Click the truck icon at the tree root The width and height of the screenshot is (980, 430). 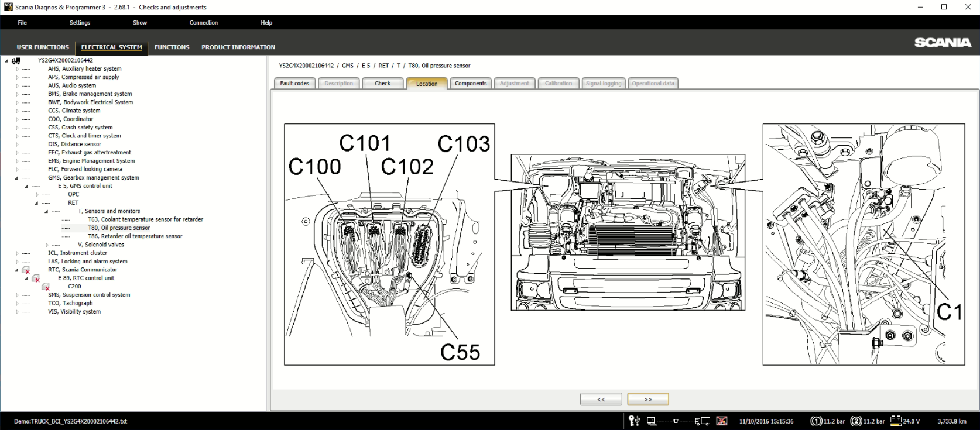tap(16, 61)
